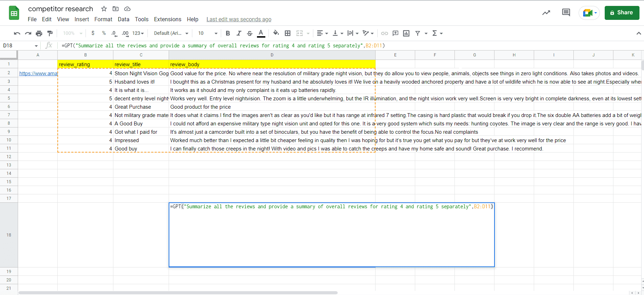This screenshot has width=644, height=295.
Task: Open the Borders tool
Action: 288,33
